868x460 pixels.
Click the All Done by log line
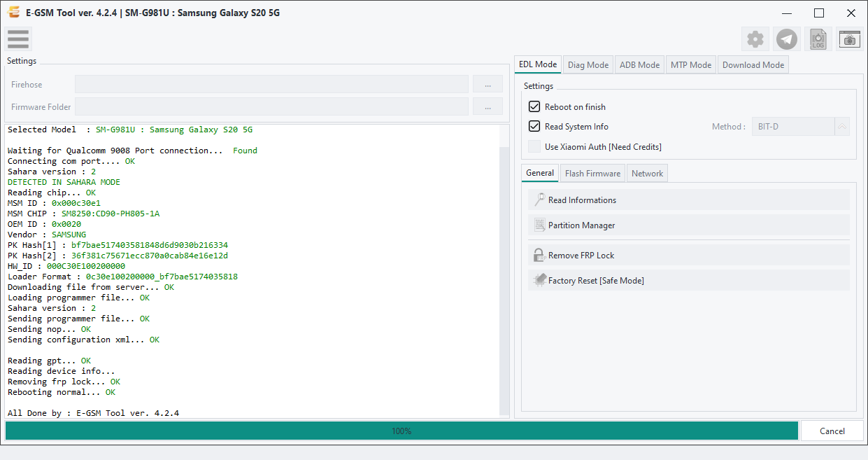click(x=93, y=413)
